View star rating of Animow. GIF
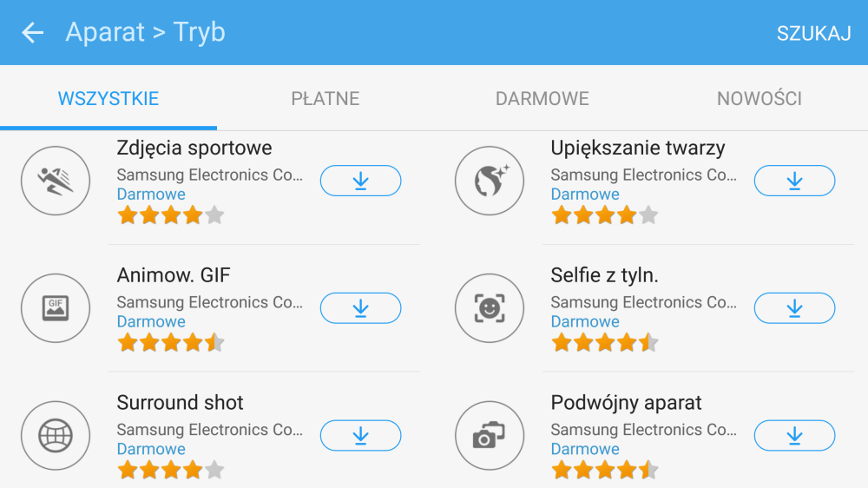Viewport: 868px width, 488px height. [x=170, y=343]
